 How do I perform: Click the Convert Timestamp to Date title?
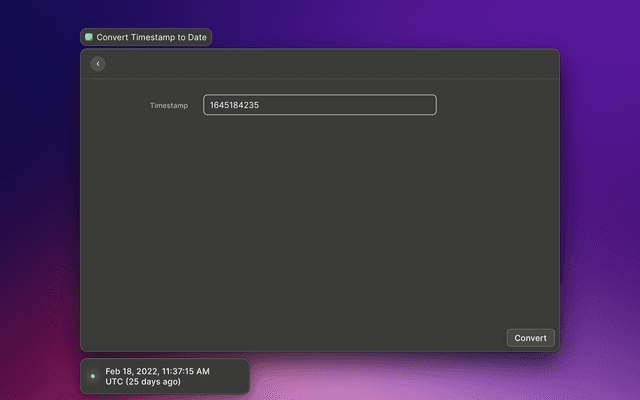click(152, 37)
